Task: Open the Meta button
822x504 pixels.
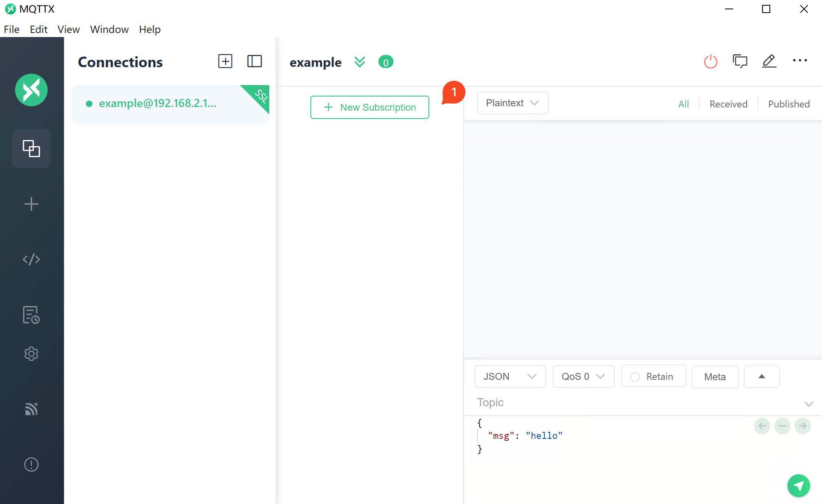Action: 715,377
